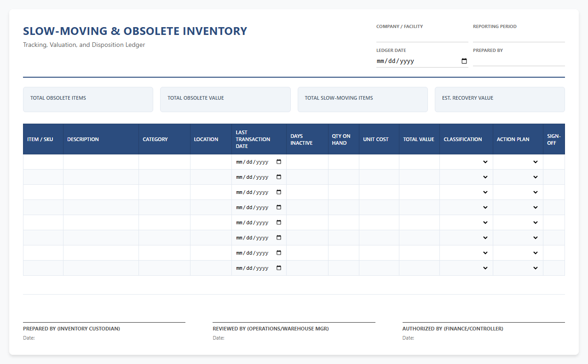
Task: Open calendar picker in first table row
Action: tap(279, 162)
